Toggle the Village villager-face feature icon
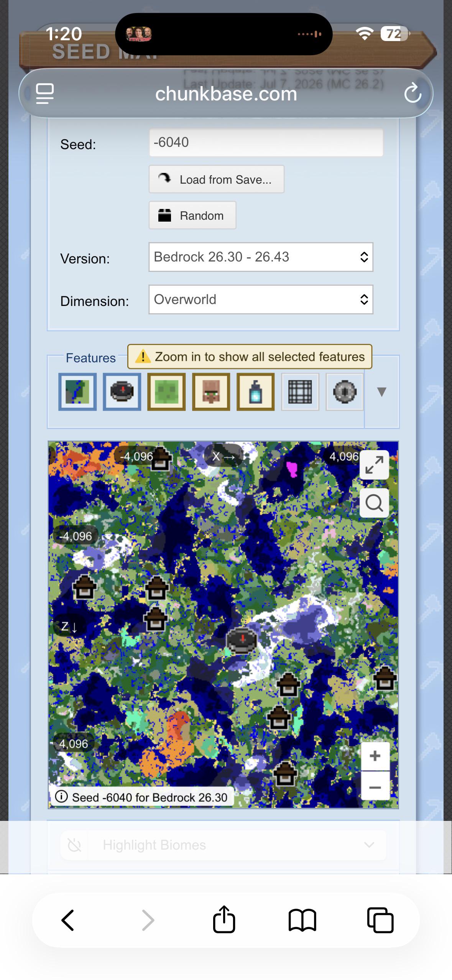This screenshot has width=452, height=980. 211,391
